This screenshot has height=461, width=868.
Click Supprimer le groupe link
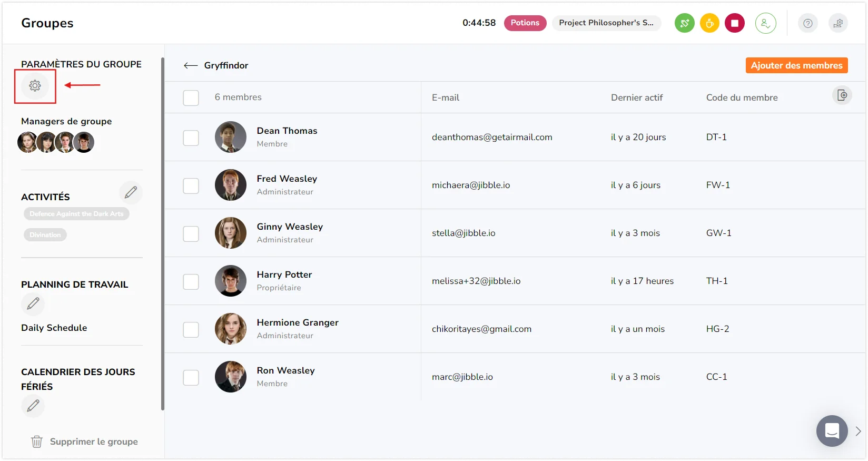84,442
